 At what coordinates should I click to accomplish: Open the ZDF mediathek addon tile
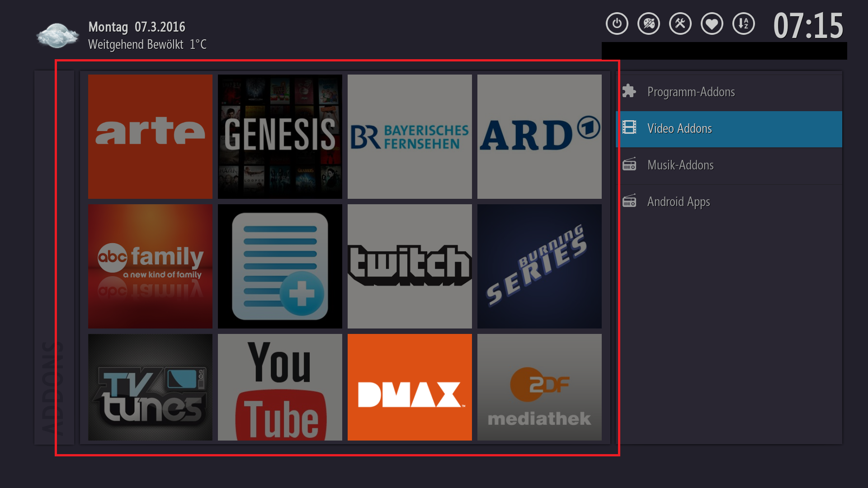539,387
